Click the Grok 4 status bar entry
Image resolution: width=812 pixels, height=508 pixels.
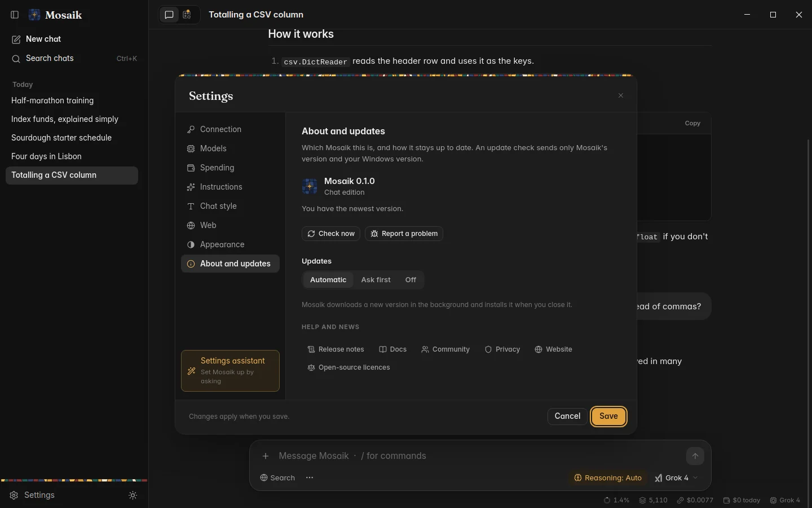point(785,500)
